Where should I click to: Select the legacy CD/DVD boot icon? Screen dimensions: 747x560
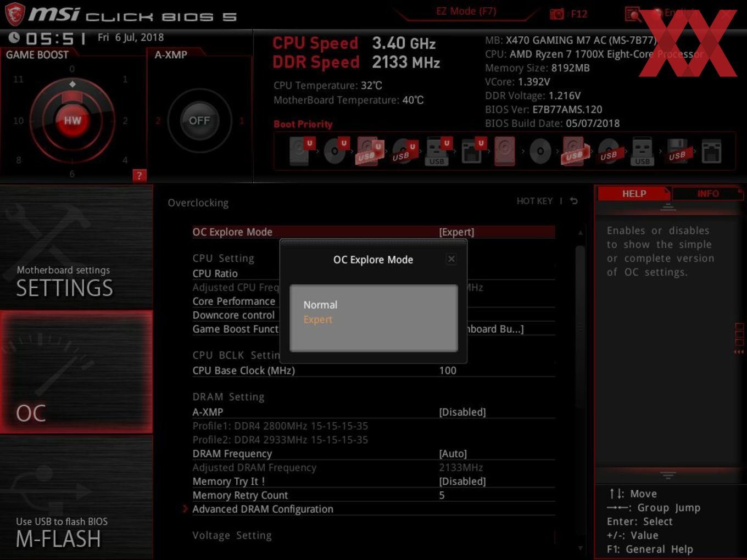[x=540, y=151]
